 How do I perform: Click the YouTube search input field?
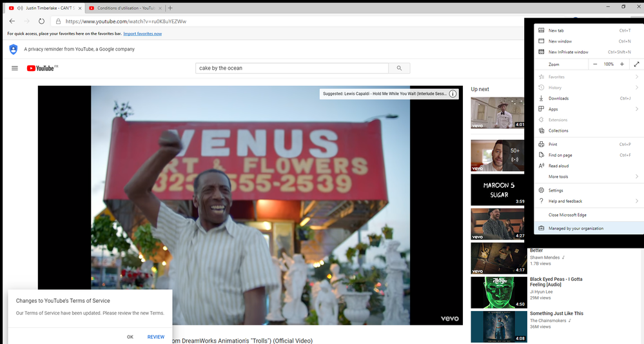click(x=292, y=68)
